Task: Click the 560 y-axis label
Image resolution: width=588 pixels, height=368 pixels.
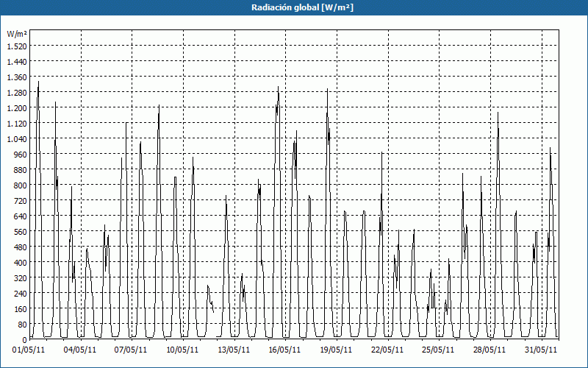Action: [x=21, y=232]
